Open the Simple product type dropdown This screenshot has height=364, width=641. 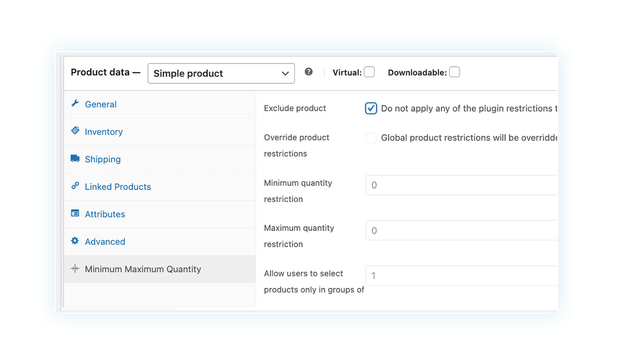(221, 73)
